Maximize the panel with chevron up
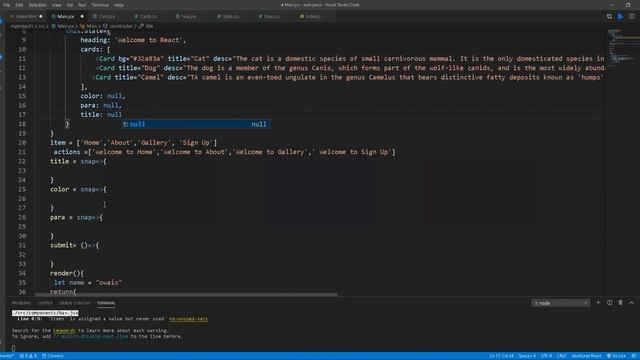Viewport: 640px width, 360px height. (x=631, y=303)
